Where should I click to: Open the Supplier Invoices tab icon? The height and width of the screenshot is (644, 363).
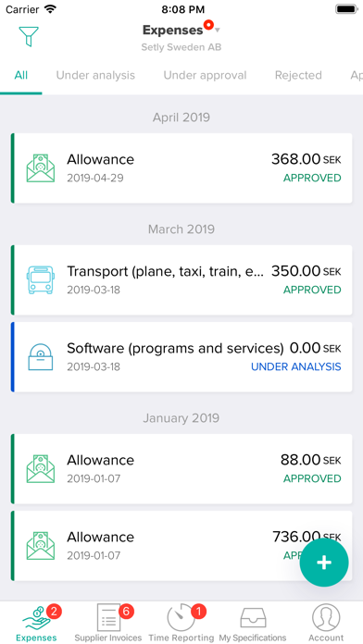[x=109, y=617]
